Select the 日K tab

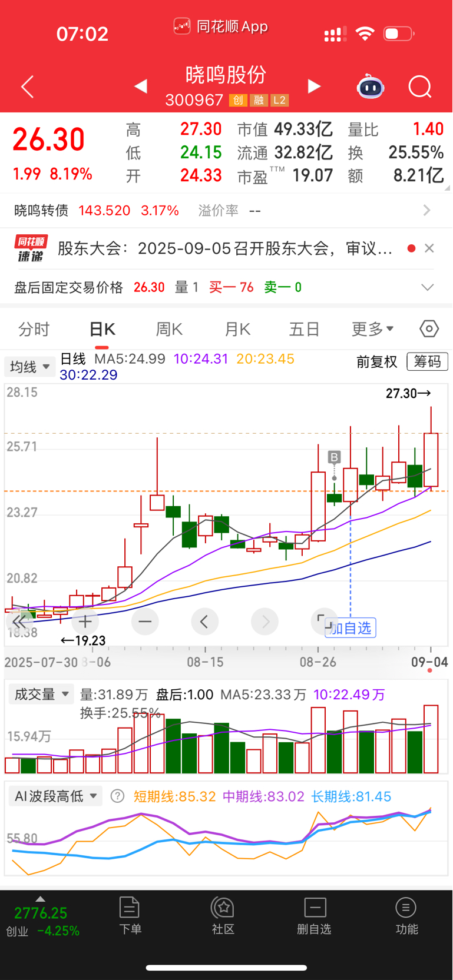[102, 329]
